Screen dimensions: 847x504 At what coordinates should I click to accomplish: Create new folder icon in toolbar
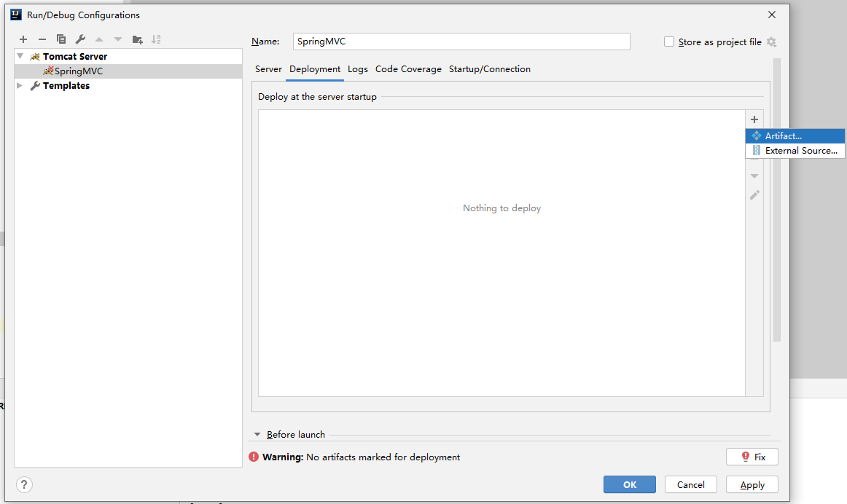pyautogui.click(x=137, y=39)
